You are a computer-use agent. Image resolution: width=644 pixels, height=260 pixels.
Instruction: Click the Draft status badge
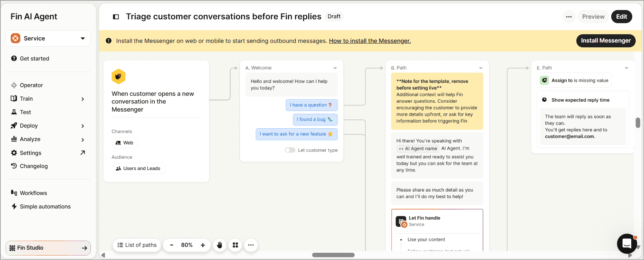tap(334, 17)
